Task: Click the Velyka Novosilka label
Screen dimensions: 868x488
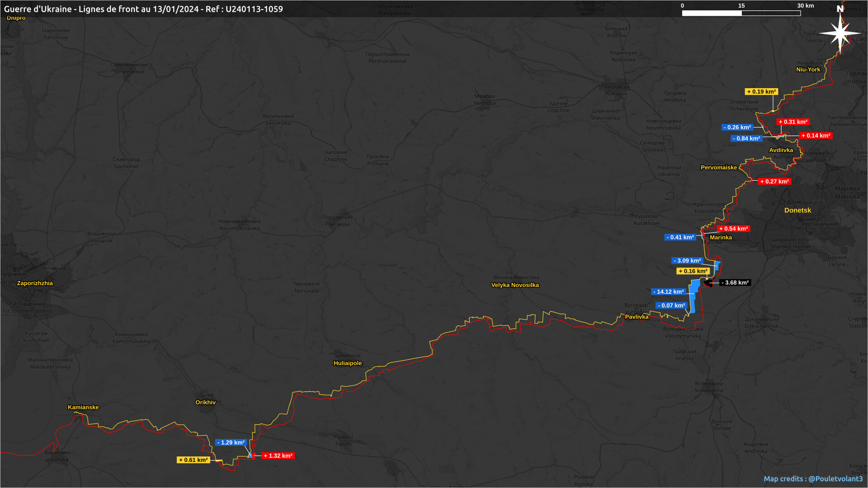Action: [515, 285]
